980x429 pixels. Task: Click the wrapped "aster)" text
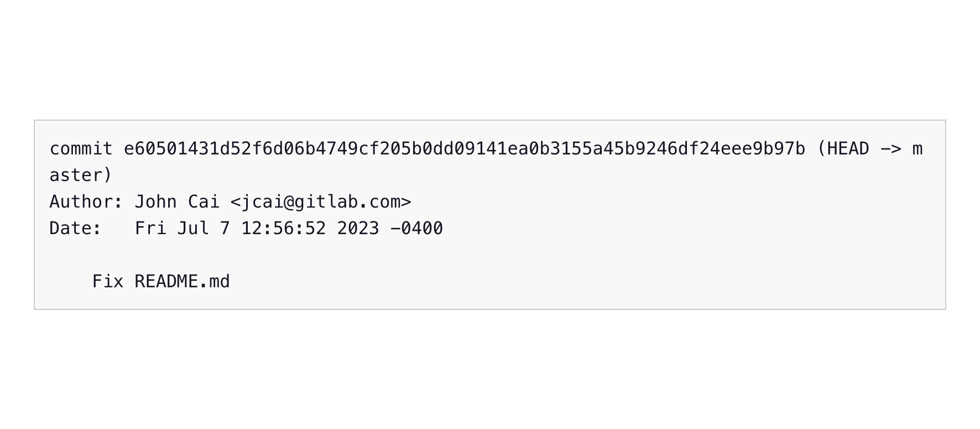pyautogui.click(x=81, y=175)
